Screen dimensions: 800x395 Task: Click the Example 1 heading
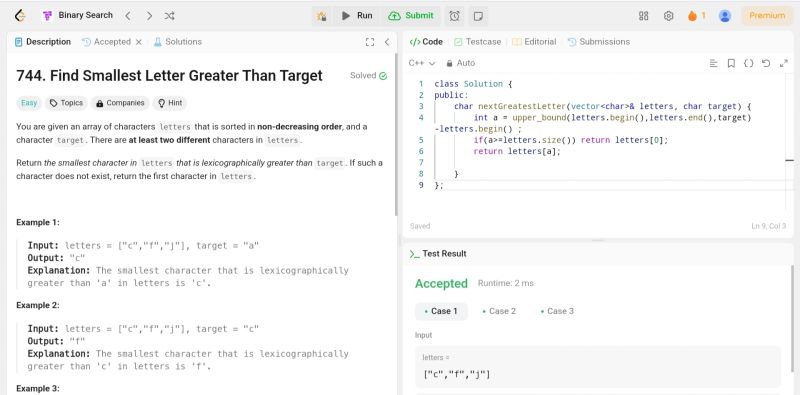tap(38, 223)
